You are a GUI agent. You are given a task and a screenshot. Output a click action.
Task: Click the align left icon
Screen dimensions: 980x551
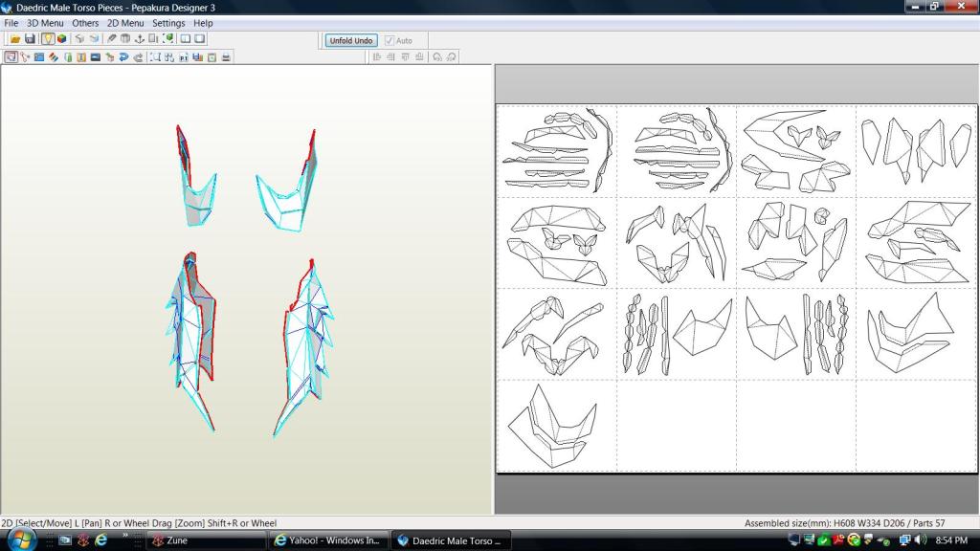coord(377,56)
